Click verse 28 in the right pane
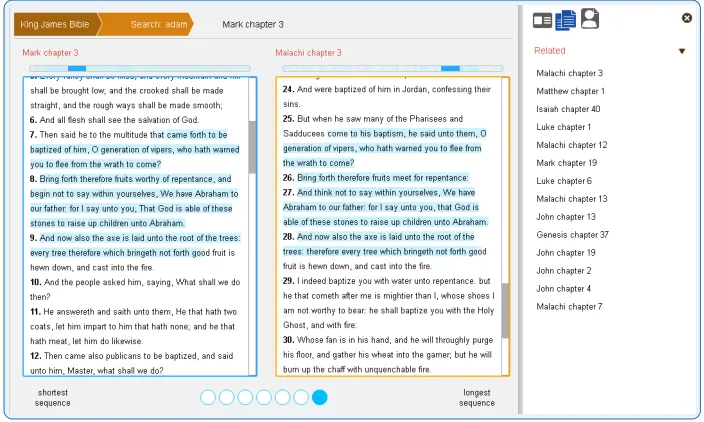704x422 pixels. pyautogui.click(x=385, y=251)
